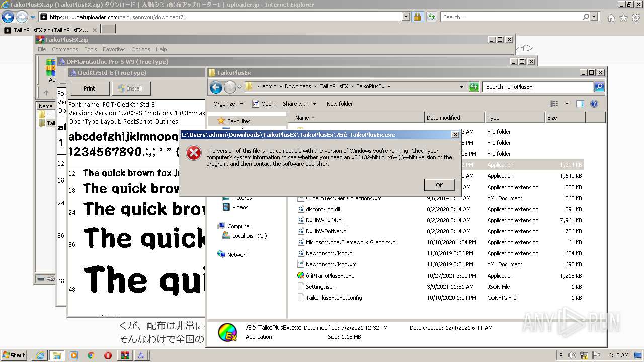This screenshot has width=644, height=362.
Task: Expand the Explorer address bar history dropdown
Action: coord(461,87)
